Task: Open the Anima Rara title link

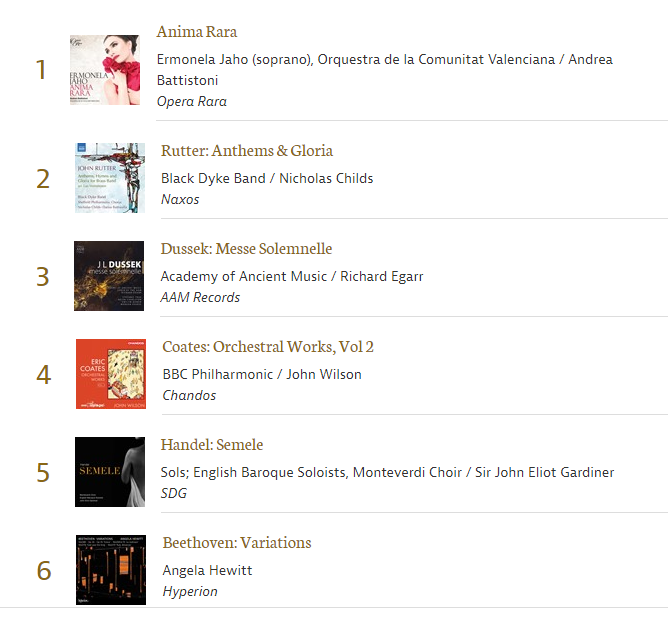Action: [x=197, y=32]
